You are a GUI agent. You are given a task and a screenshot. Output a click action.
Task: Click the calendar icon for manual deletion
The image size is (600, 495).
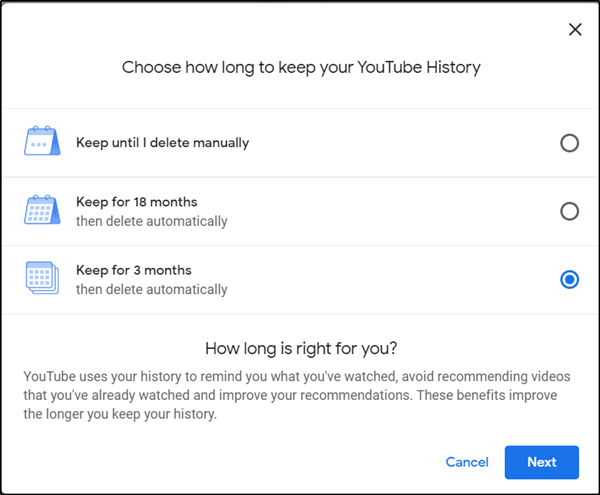pyautogui.click(x=42, y=142)
